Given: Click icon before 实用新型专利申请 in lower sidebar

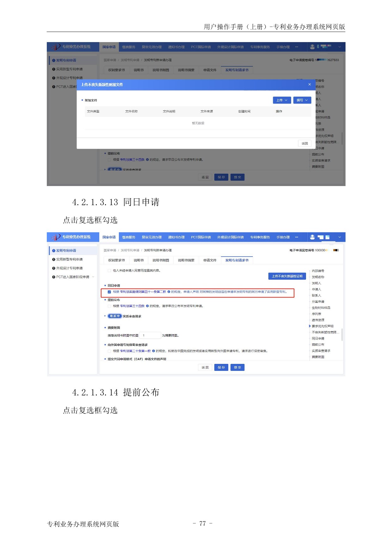Looking at the screenshot, I should coord(54,259).
